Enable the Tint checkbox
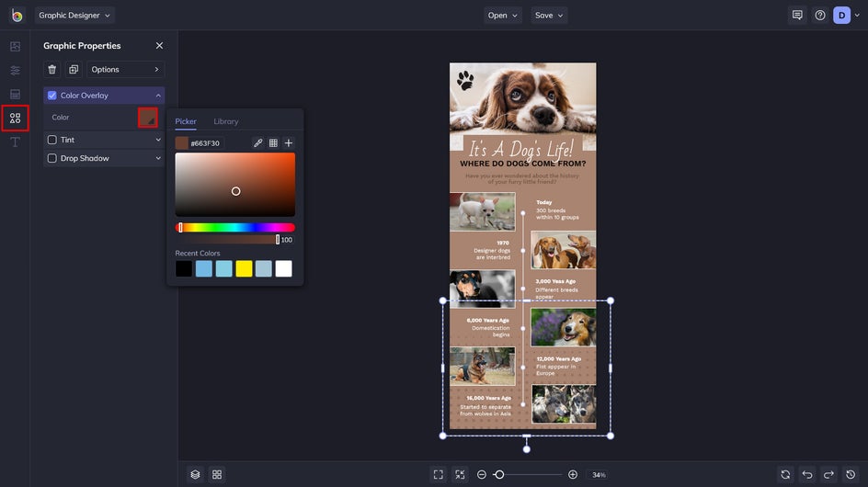The height and width of the screenshot is (487, 868). pos(52,140)
